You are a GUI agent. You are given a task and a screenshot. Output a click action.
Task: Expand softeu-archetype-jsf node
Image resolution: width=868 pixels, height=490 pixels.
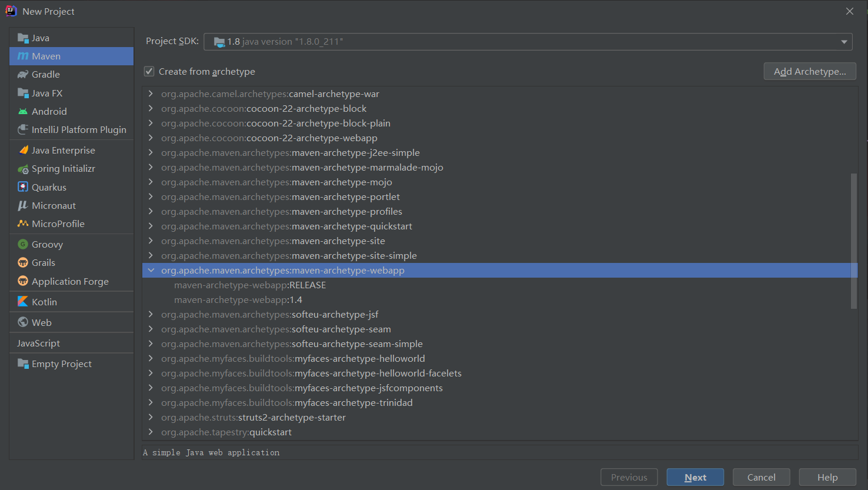(x=151, y=315)
